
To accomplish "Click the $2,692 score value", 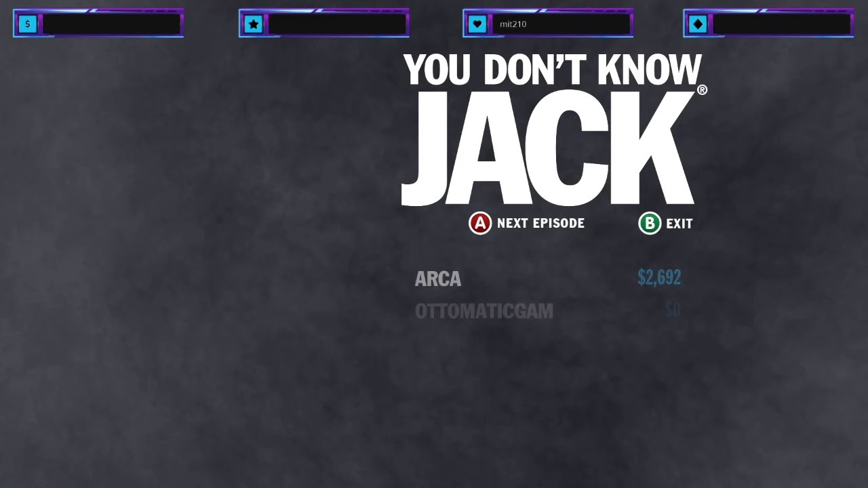I will pyautogui.click(x=659, y=277).
